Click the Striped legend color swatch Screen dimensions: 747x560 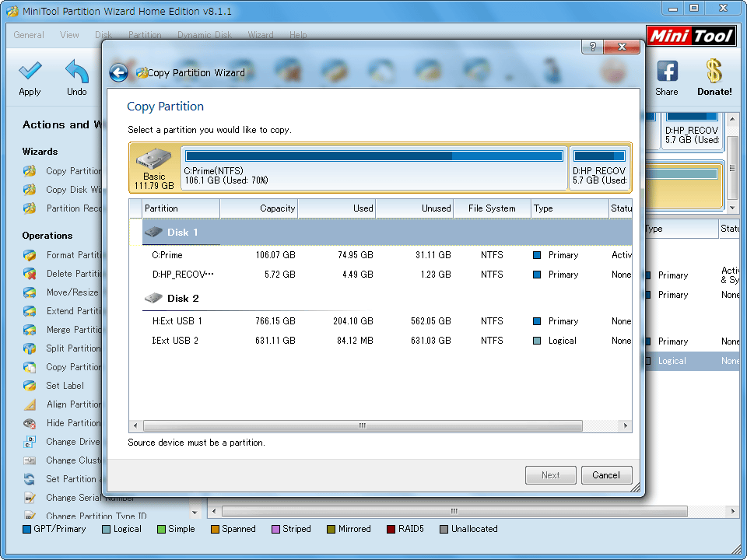(x=275, y=529)
